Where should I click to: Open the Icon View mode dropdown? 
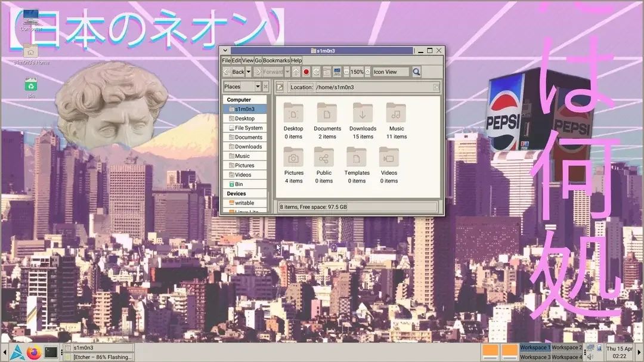tap(391, 72)
